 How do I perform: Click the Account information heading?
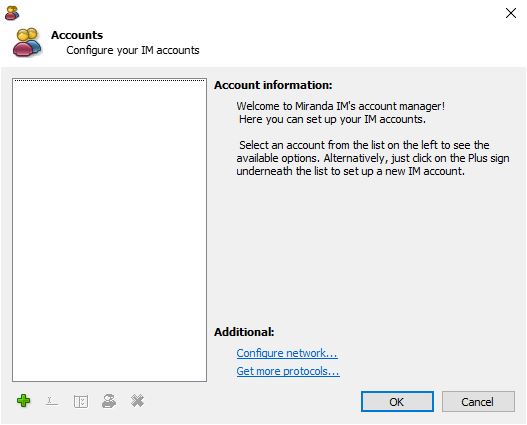[273, 85]
